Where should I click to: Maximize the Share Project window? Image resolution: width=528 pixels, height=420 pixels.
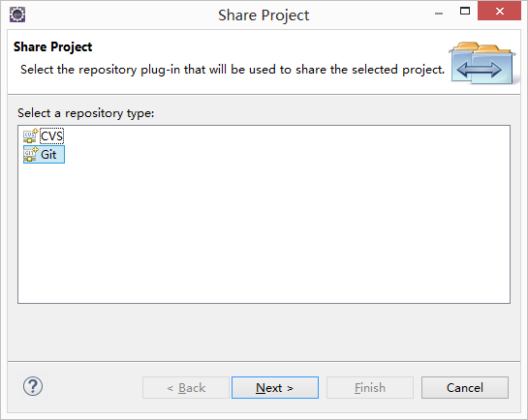(465, 11)
